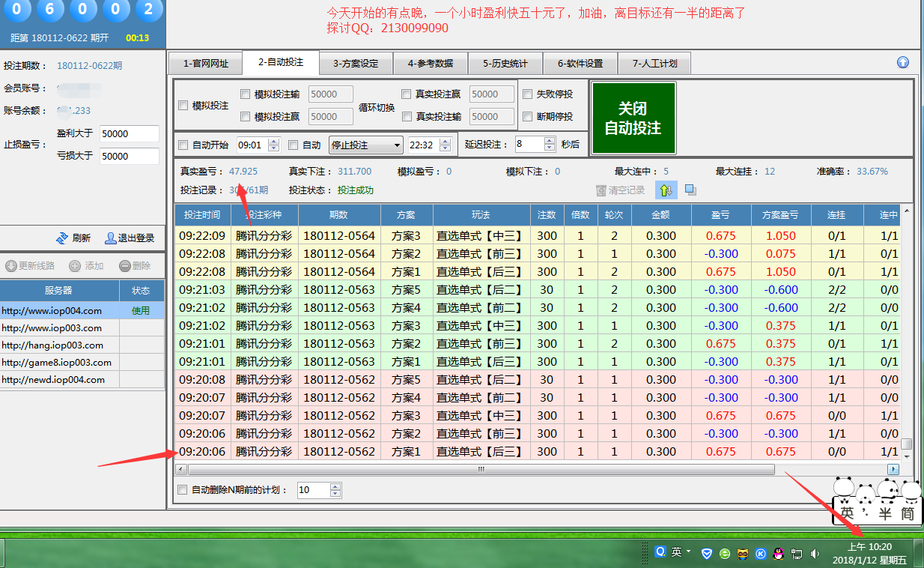
Task: Click the overlapping windows icon beside sort arrows
Action: tap(690, 190)
